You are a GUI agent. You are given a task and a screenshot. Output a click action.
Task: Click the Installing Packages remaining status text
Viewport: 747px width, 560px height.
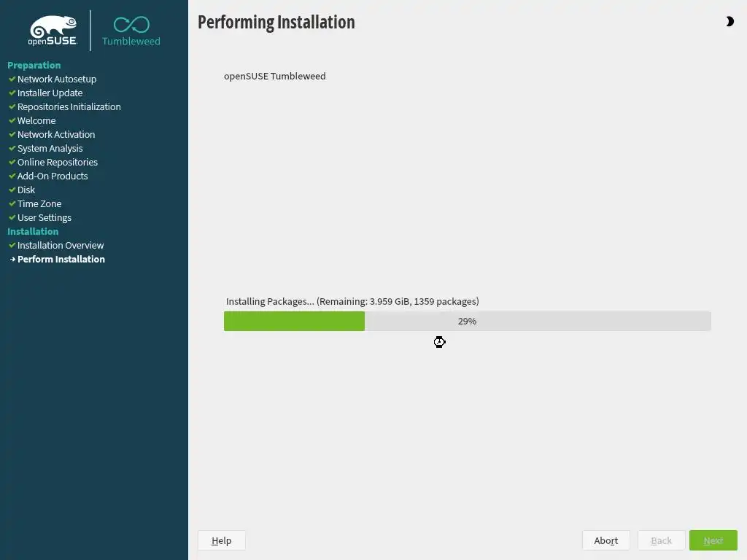352,301
